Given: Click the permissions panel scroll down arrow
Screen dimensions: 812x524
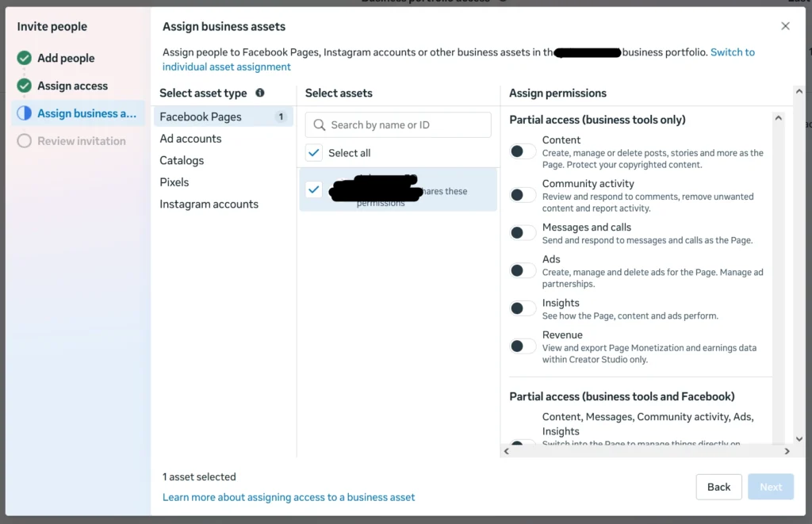Looking at the screenshot, I should (x=778, y=438).
